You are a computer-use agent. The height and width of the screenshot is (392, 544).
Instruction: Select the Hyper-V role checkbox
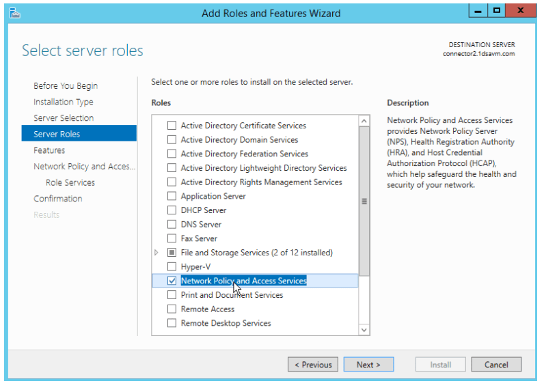tap(172, 267)
